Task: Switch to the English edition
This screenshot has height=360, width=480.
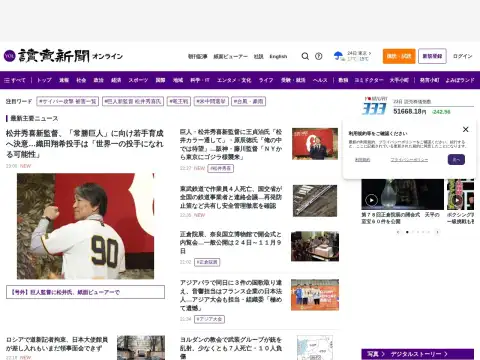Action: pyautogui.click(x=278, y=56)
